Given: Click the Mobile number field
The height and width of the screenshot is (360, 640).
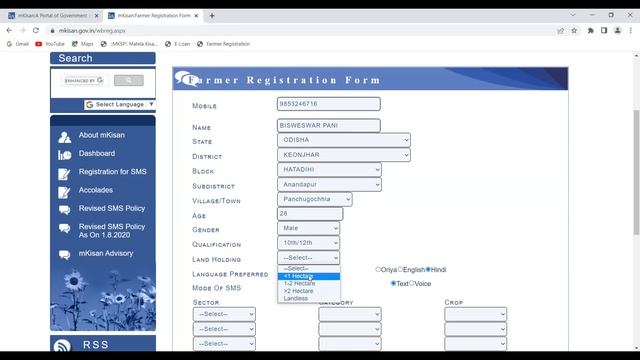Looking at the screenshot, I should click(x=329, y=104).
